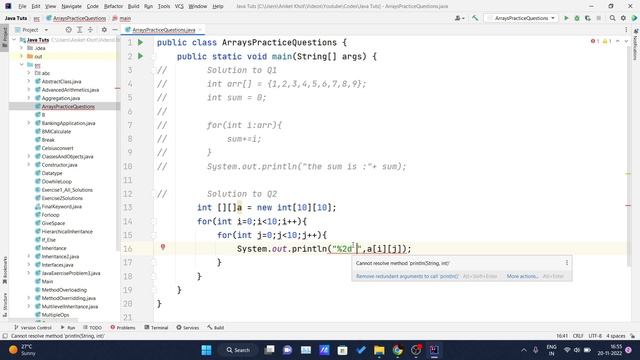The width and height of the screenshot is (640, 360).
Task: Click the Stop square icon
Action: click(x=598, y=18)
